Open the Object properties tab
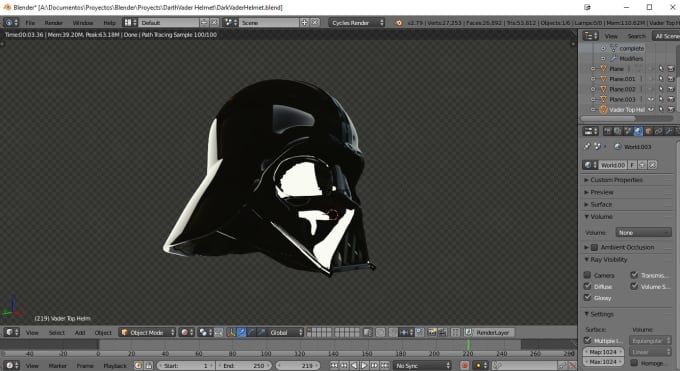The image size is (680, 371). tap(648, 131)
